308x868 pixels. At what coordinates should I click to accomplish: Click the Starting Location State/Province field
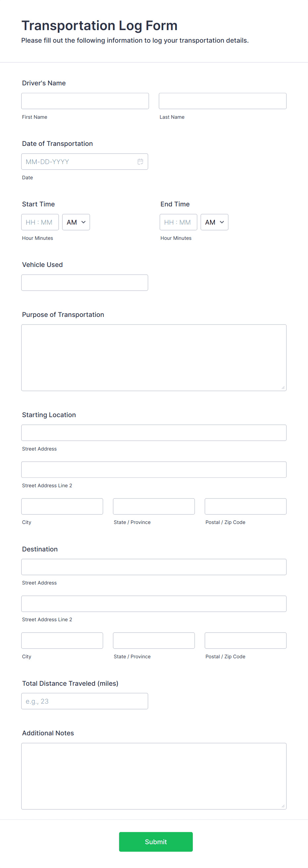[x=153, y=506]
